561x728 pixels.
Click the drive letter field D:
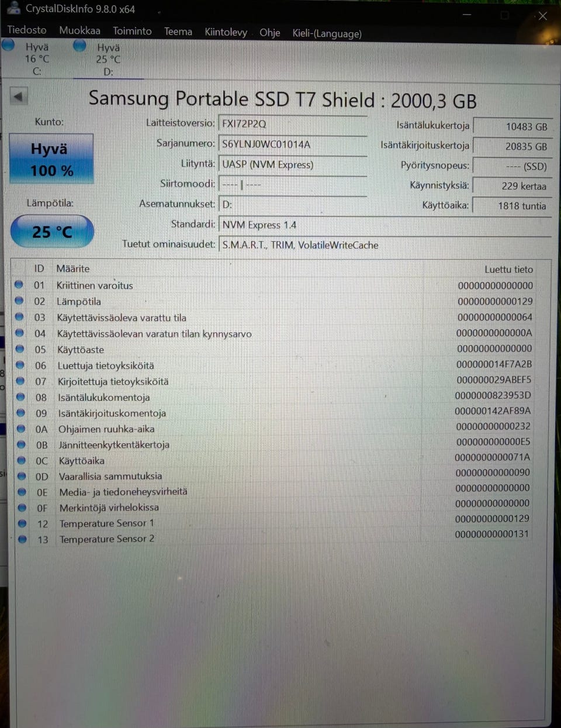pos(293,204)
